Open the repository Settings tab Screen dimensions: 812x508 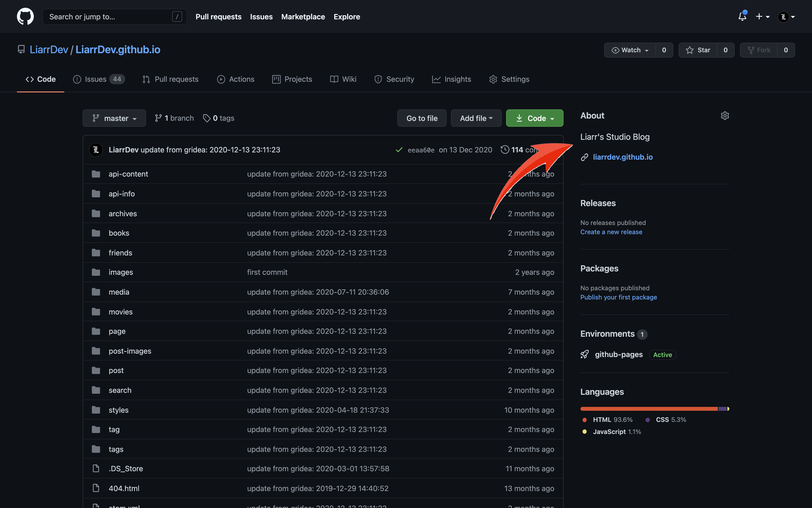click(x=509, y=79)
